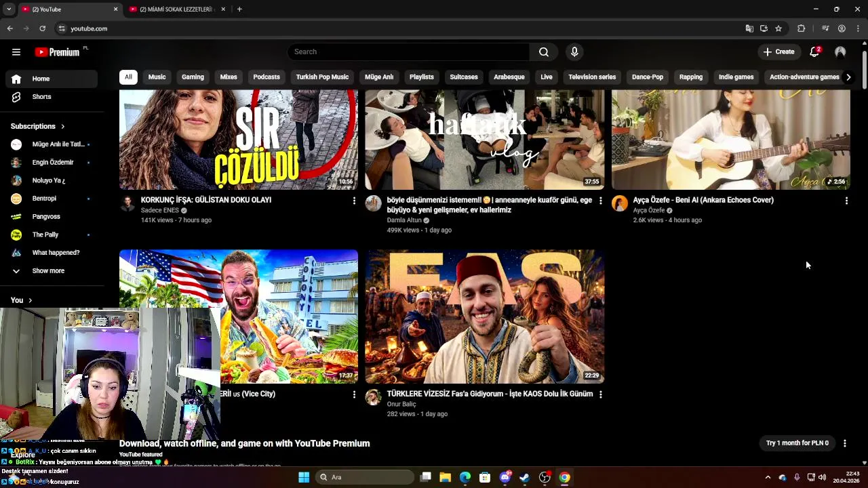Click the search magnifier button
The image size is (868, 488).
[544, 52]
